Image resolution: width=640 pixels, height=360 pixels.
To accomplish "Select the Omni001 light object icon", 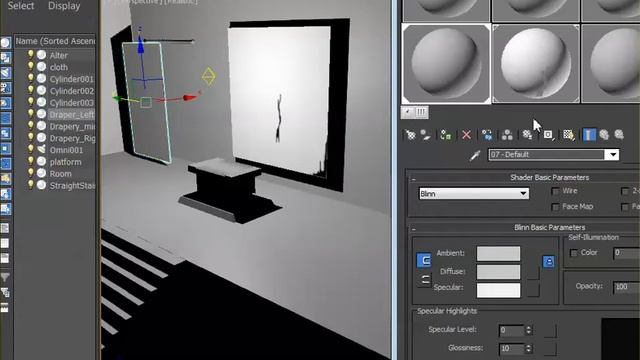I will click(x=41, y=150).
